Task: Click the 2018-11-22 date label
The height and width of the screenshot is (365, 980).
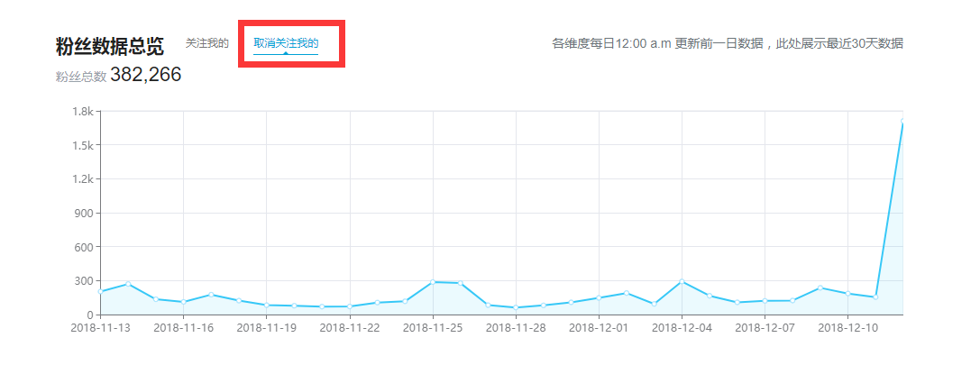Action: tap(350, 327)
